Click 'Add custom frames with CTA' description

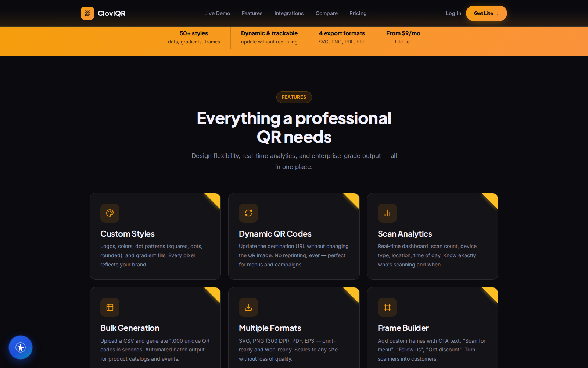[431, 350]
